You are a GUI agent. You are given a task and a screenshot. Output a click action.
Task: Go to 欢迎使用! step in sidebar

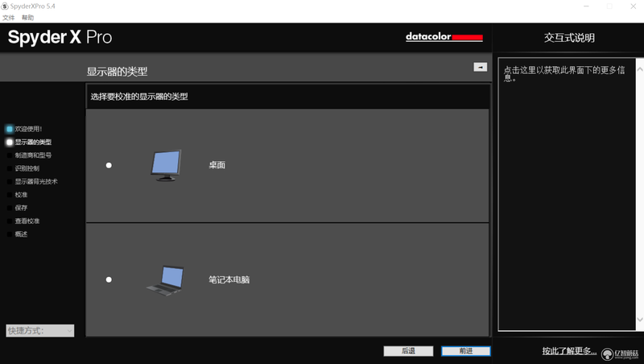(x=28, y=129)
